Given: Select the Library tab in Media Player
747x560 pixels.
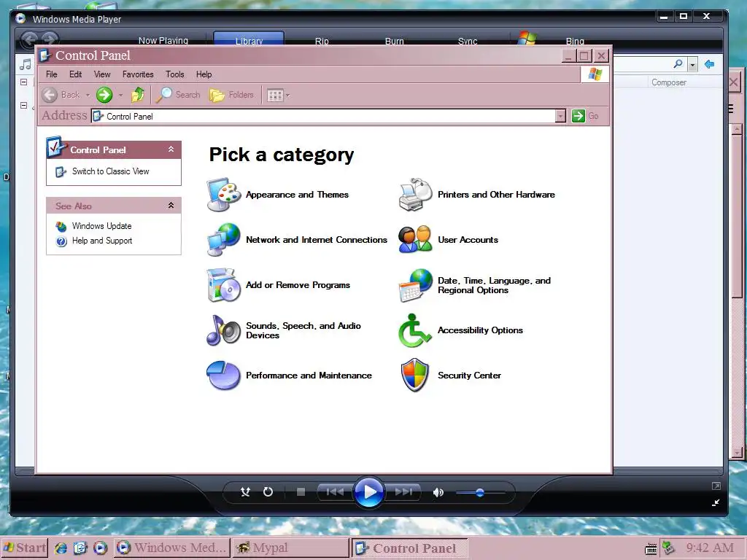Looking at the screenshot, I should (x=249, y=39).
